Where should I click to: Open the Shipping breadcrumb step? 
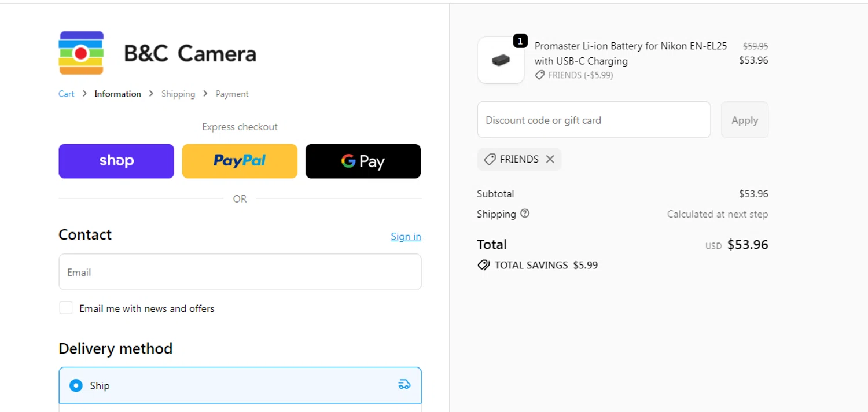coord(178,94)
